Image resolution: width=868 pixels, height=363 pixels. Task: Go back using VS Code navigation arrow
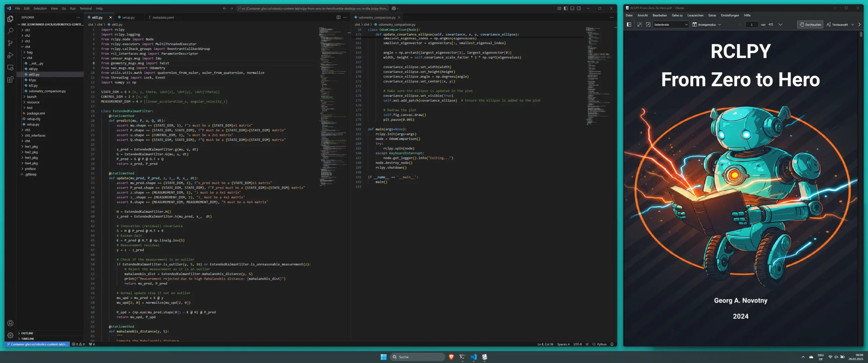point(224,8)
